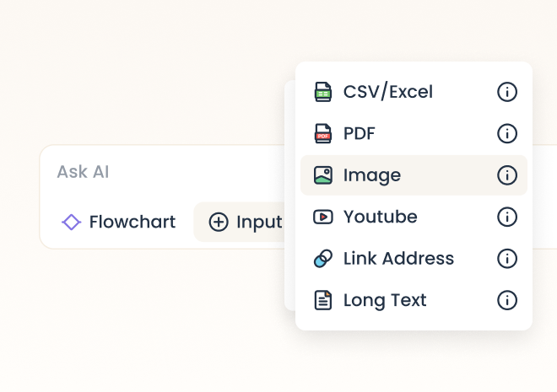557x392 pixels.
Task: Show info for Link Address option
Action: point(507,259)
